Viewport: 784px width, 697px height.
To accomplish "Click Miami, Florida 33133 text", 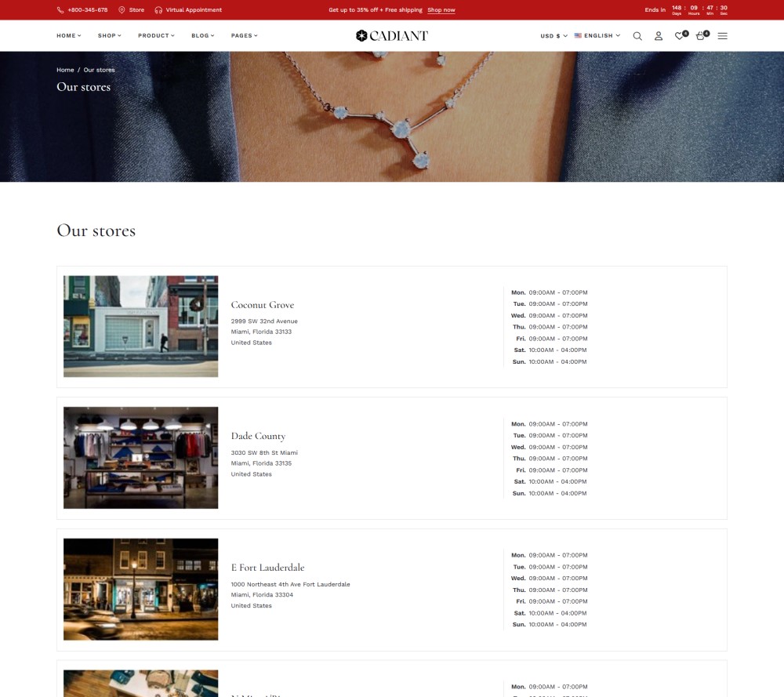I will click(x=261, y=332).
